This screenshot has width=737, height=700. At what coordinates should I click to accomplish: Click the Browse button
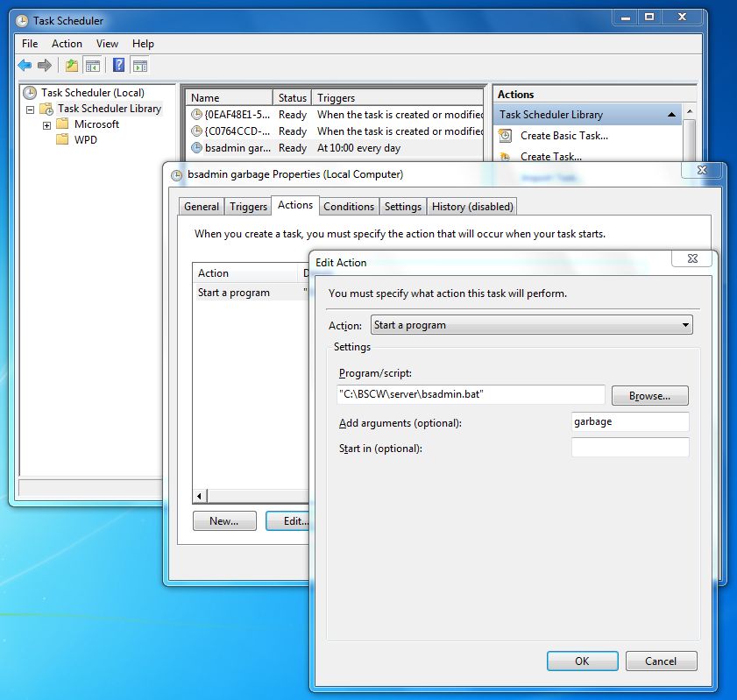tap(649, 396)
